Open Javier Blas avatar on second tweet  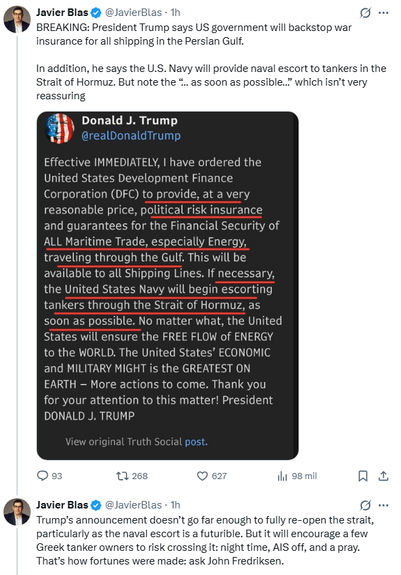pos(17,512)
